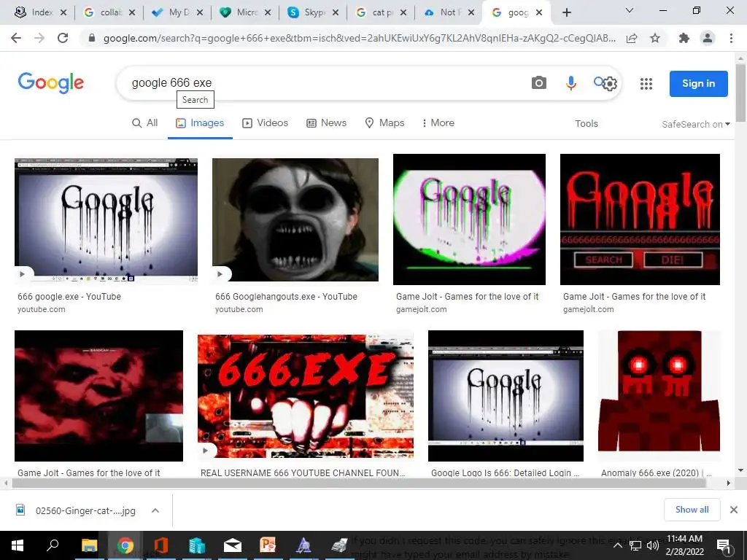This screenshot has height=560, width=747.
Task: Reload the current page
Action: coord(63,38)
